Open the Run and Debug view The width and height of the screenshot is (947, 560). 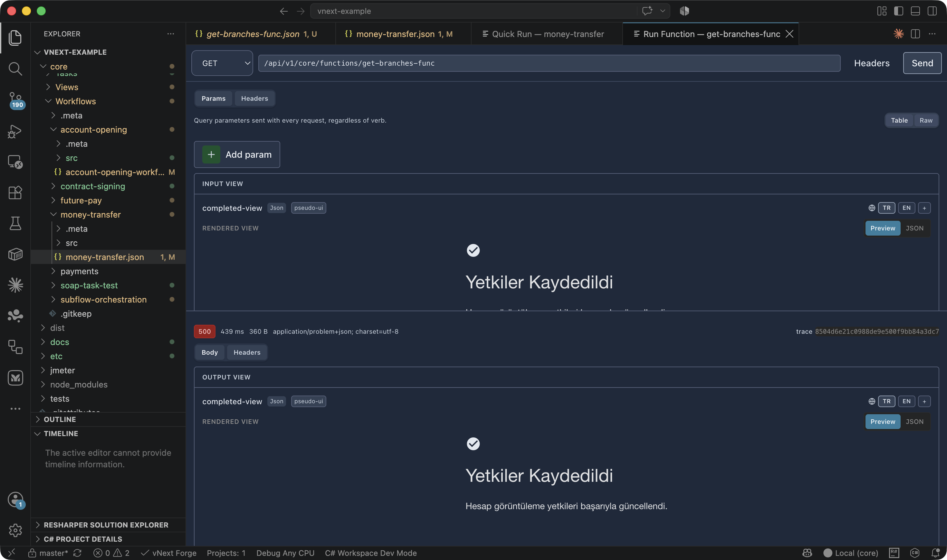click(x=15, y=131)
